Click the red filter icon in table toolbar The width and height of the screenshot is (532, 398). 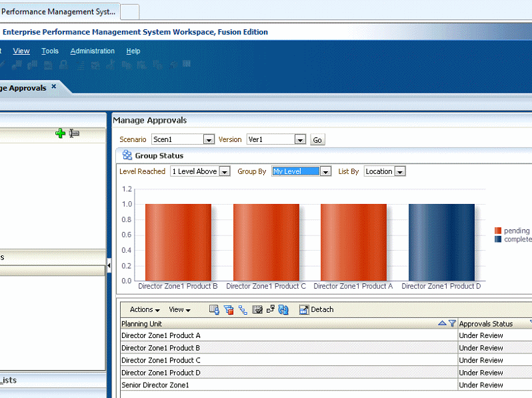tap(228, 309)
